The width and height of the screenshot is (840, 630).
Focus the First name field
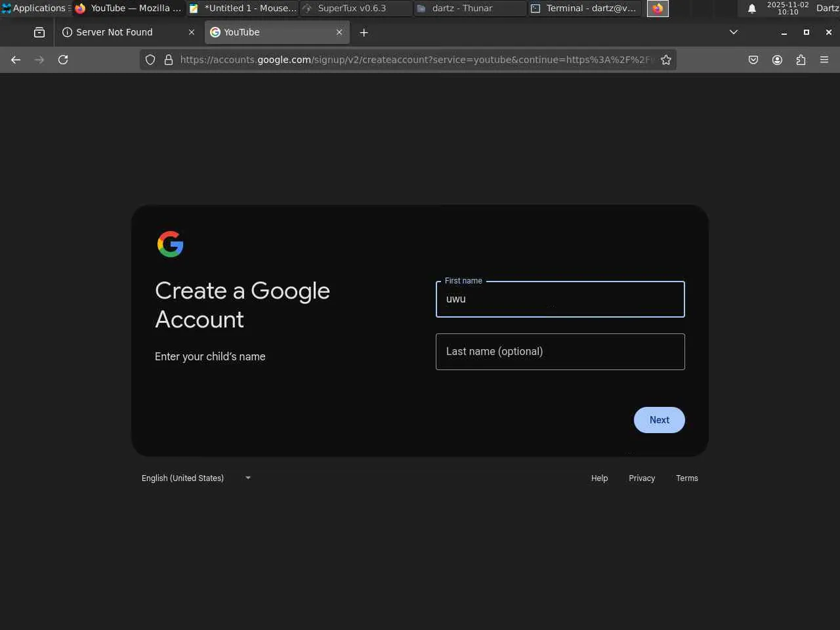point(560,299)
